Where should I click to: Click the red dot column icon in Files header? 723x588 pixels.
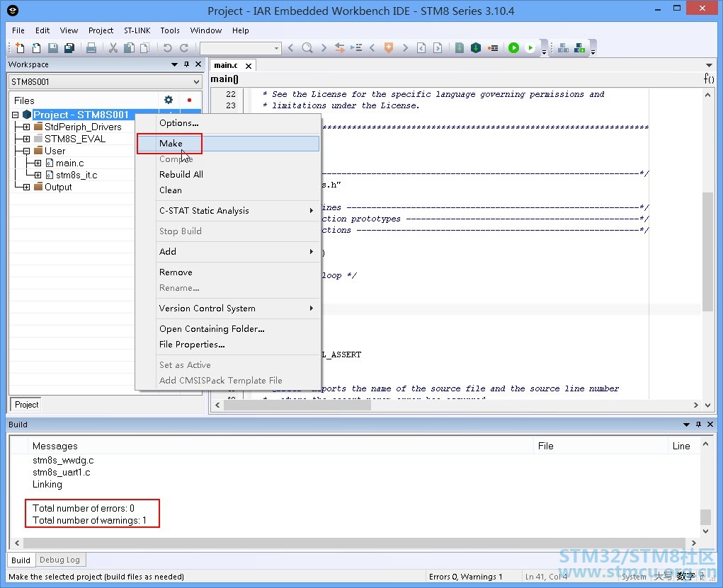point(189,100)
